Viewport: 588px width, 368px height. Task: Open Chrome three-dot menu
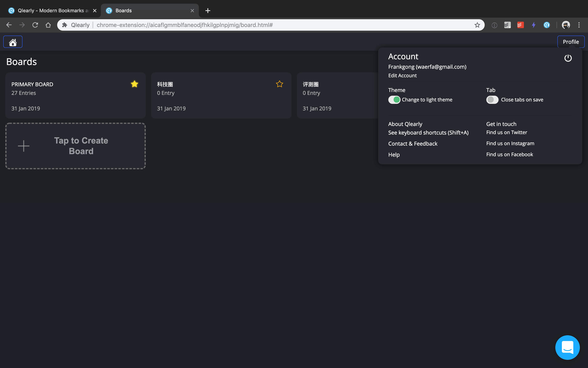pos(579,25)
